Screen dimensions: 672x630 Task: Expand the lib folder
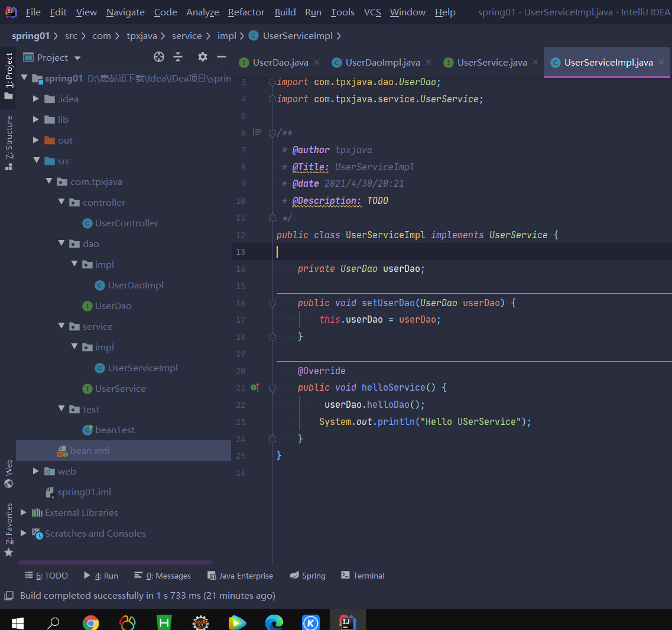[x=36, y=119]
